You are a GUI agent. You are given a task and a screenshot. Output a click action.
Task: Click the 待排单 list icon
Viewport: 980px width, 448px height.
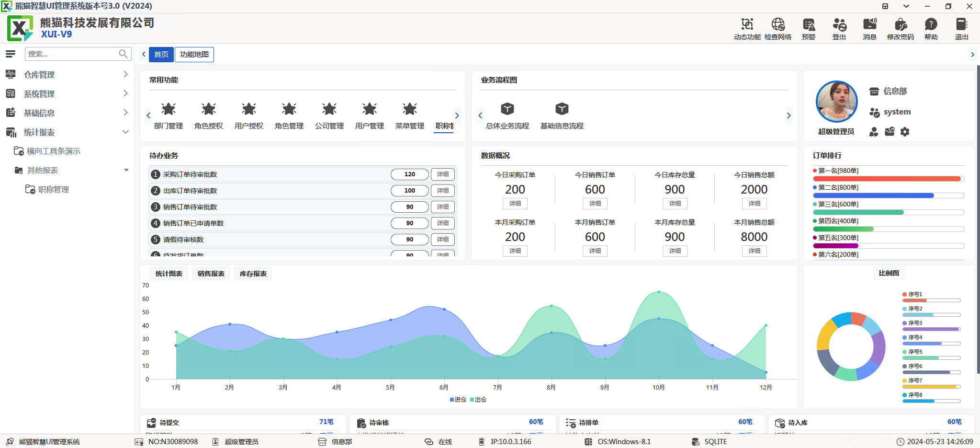pyautogui.click(x=571, y=423)
